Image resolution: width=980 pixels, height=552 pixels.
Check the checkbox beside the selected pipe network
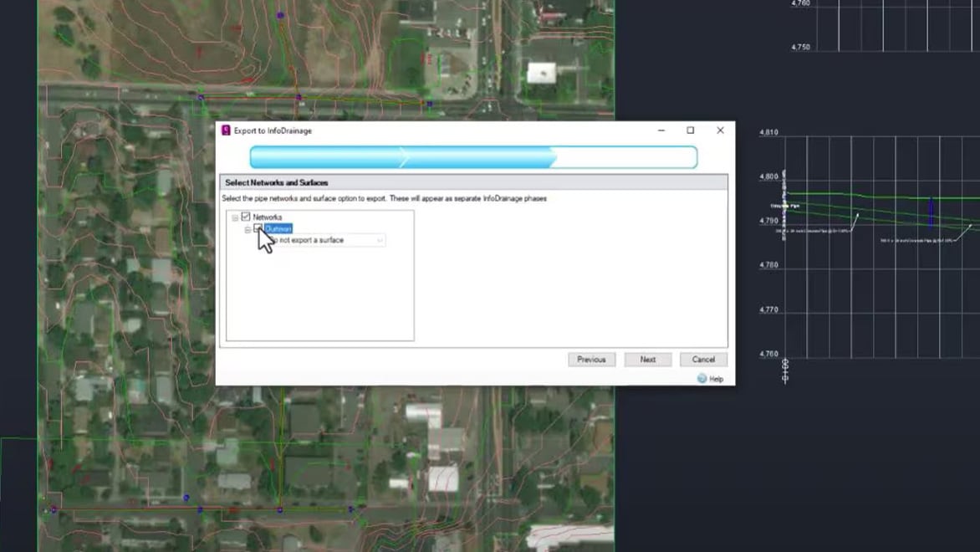pyautogui.click(x=258, y=227)
